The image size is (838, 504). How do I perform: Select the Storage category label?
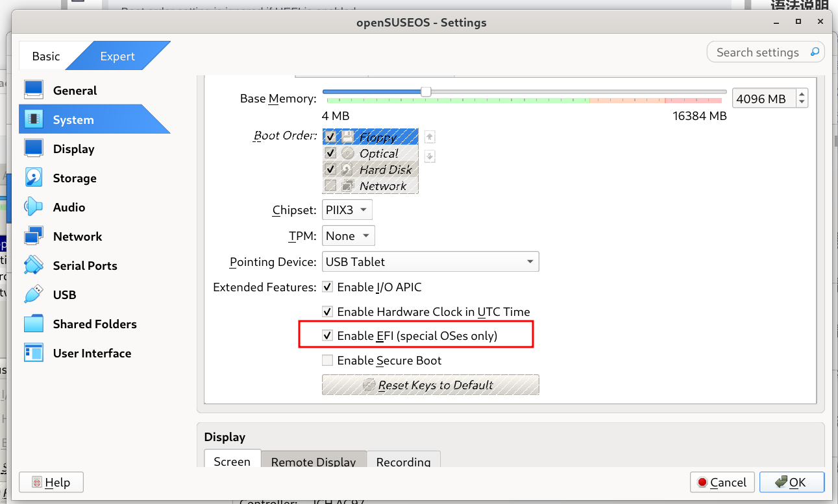75,178
